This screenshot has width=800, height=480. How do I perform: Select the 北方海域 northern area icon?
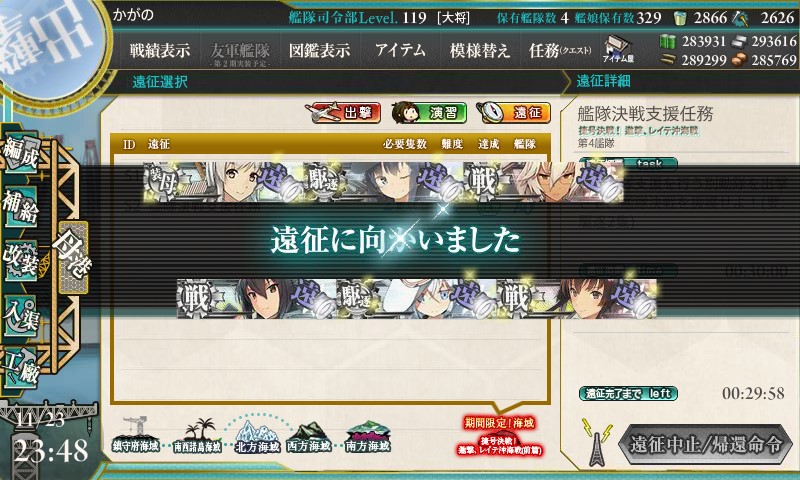(x=257, y=437)
